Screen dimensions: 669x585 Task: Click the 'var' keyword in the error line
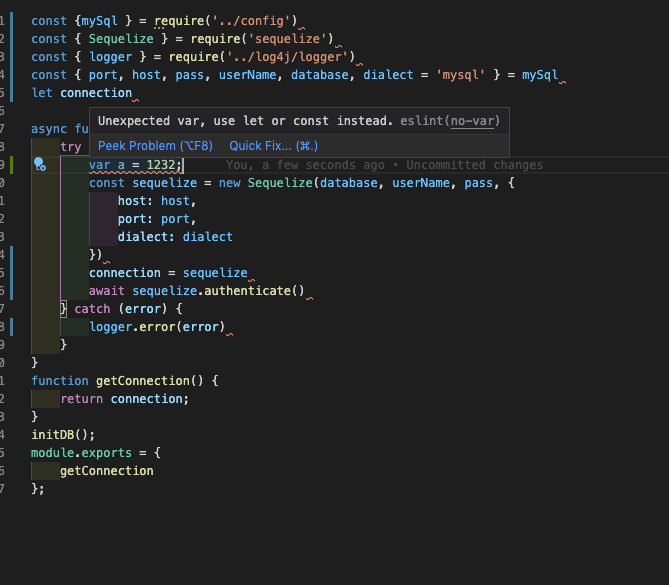99,165
